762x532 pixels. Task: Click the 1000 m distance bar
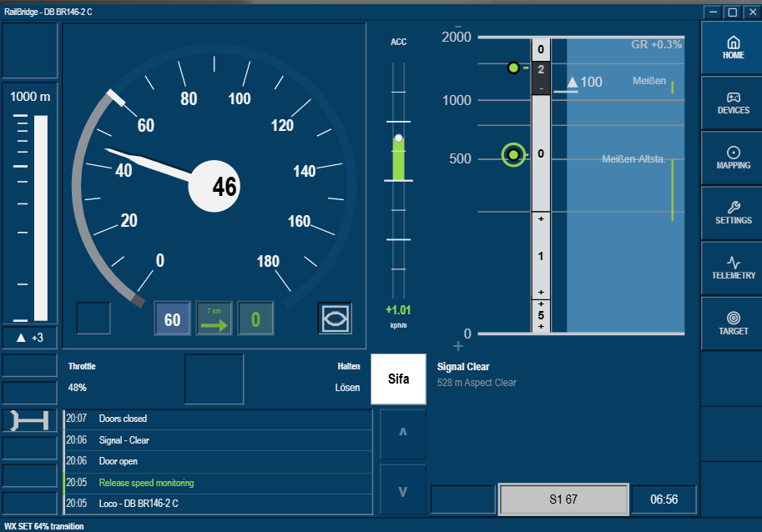[x=41, y=218]
